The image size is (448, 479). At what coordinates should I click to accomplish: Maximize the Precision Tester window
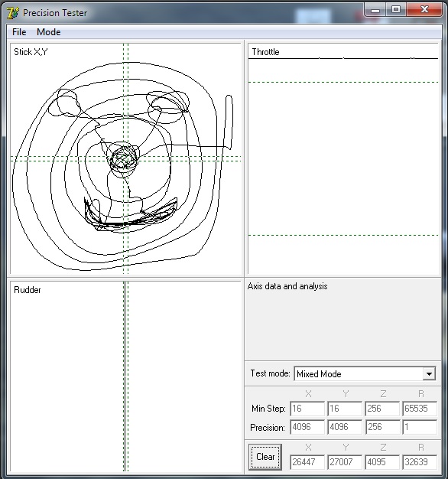click(x=396, y=9)
